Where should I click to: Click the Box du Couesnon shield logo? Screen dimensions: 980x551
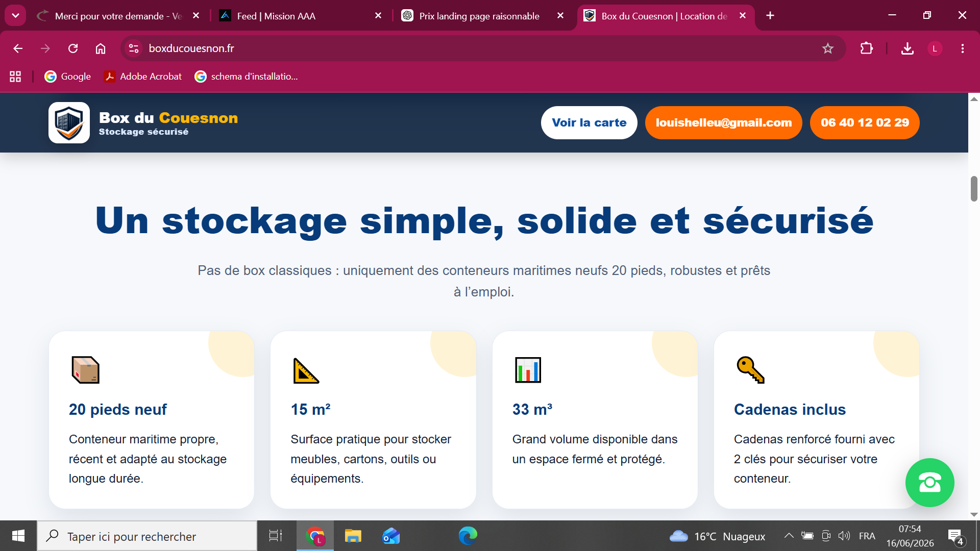pos(69,122)
